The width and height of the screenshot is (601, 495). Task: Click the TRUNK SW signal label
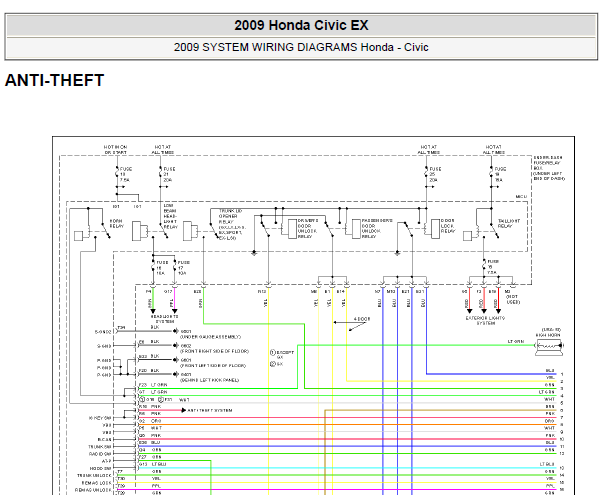pos(100,447)
